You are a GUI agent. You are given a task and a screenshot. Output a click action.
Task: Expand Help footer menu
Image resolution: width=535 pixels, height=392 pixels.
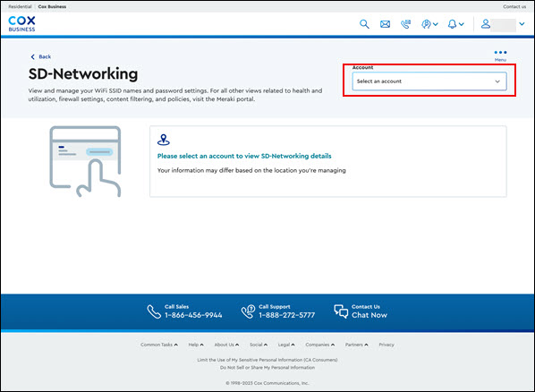click(x=196, y=345)
